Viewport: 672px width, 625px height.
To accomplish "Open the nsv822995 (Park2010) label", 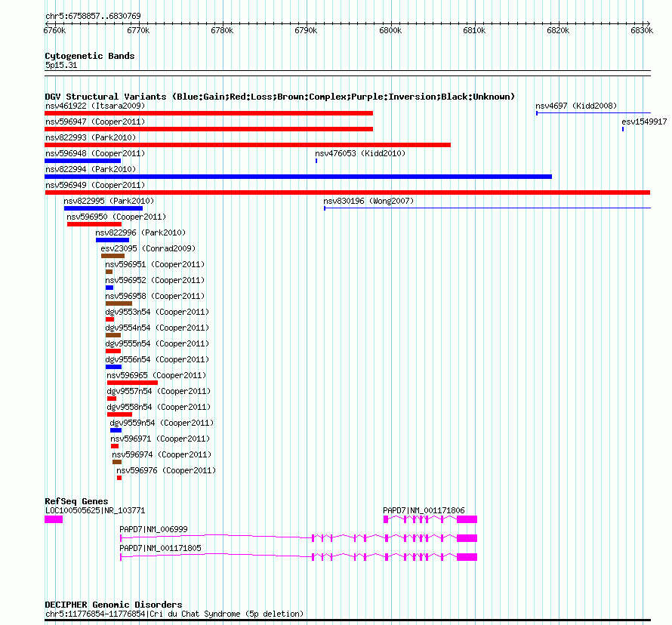I will coord(109,201).
